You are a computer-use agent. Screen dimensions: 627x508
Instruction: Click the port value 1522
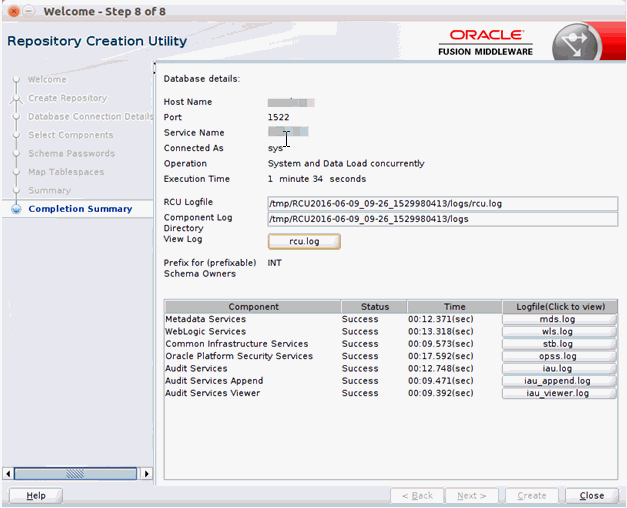tap(278, 117)
